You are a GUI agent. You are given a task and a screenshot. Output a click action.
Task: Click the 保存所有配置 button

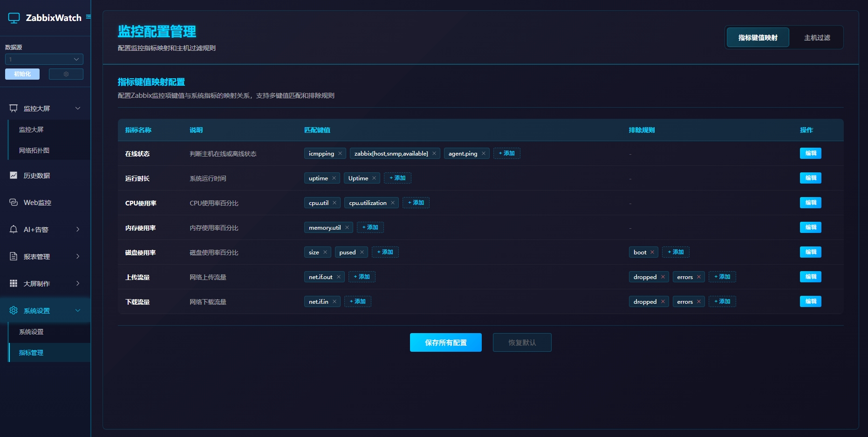(445, 342)
